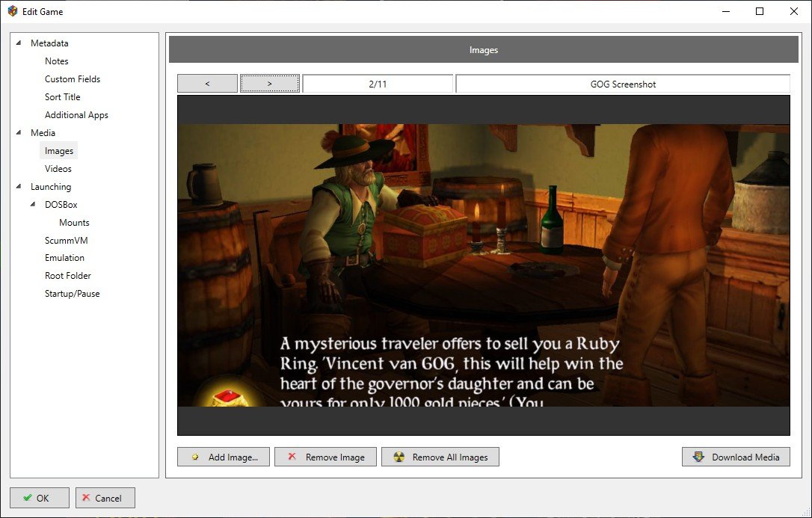Click the yellow plus icon on Add Image
812x518 pixels.
pos(195,457)
